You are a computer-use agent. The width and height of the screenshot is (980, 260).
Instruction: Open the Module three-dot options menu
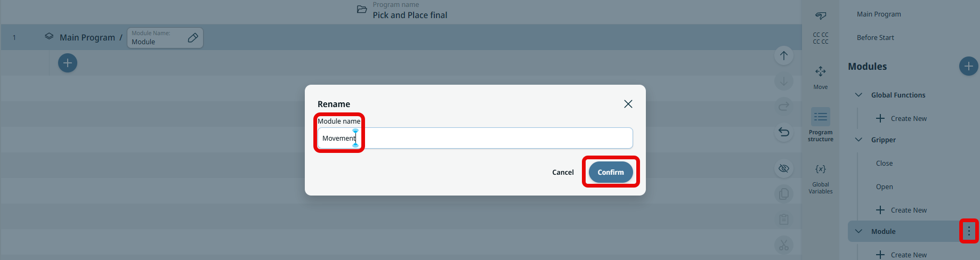969,231
